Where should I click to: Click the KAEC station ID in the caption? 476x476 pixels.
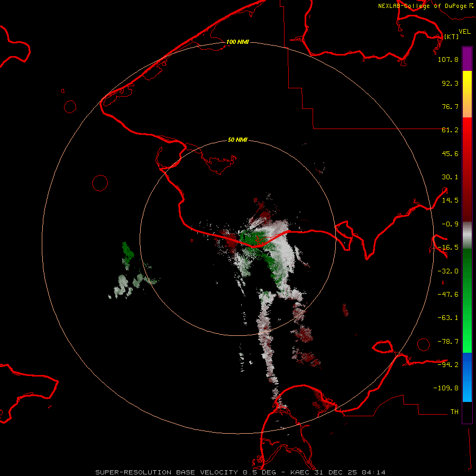click(x=300, y=472)
